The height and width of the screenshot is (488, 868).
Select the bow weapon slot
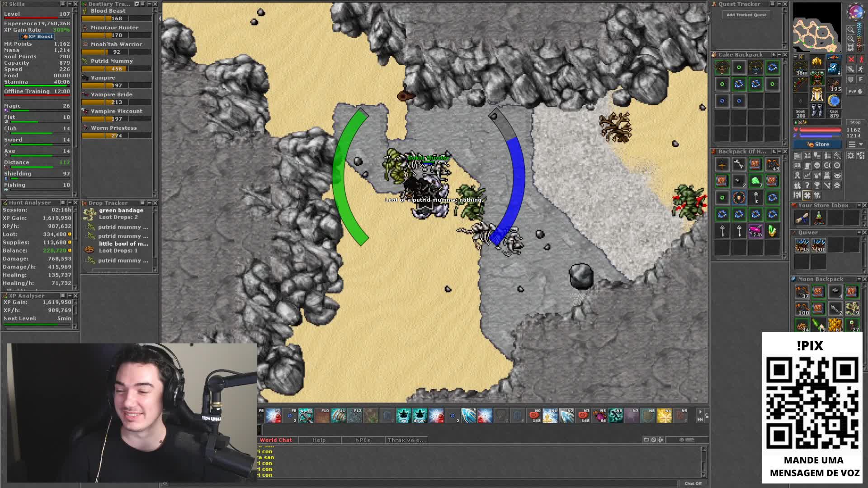800,85
